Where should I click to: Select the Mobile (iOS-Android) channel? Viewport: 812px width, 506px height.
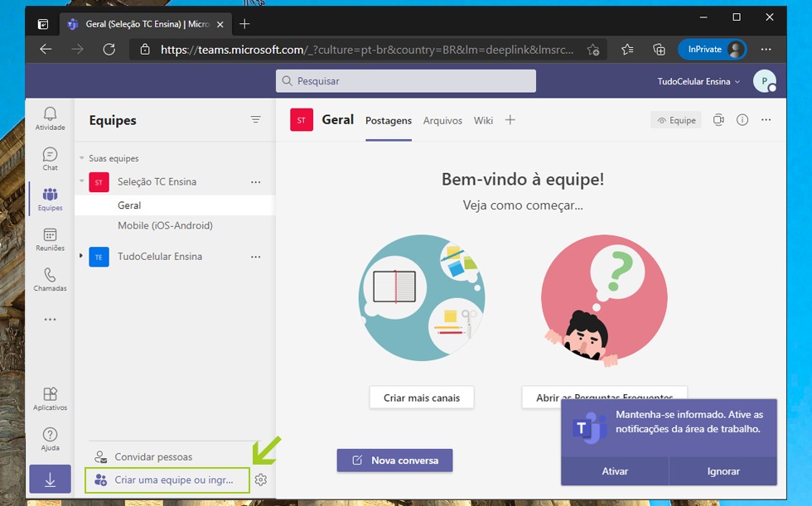[x=165, y=225]
